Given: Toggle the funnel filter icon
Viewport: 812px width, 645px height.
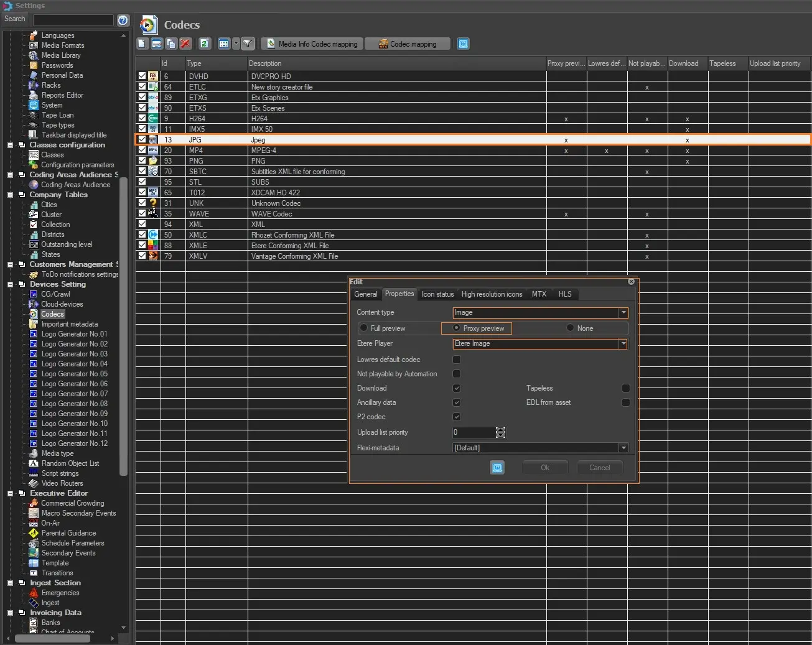Looking at the screenshot, I should (248, 44).
